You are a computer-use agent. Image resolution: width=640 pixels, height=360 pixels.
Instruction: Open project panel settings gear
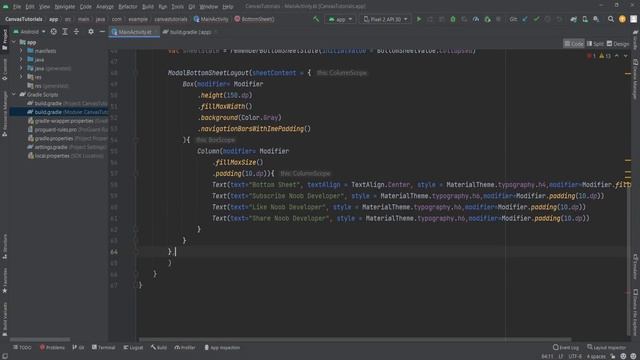91,31
